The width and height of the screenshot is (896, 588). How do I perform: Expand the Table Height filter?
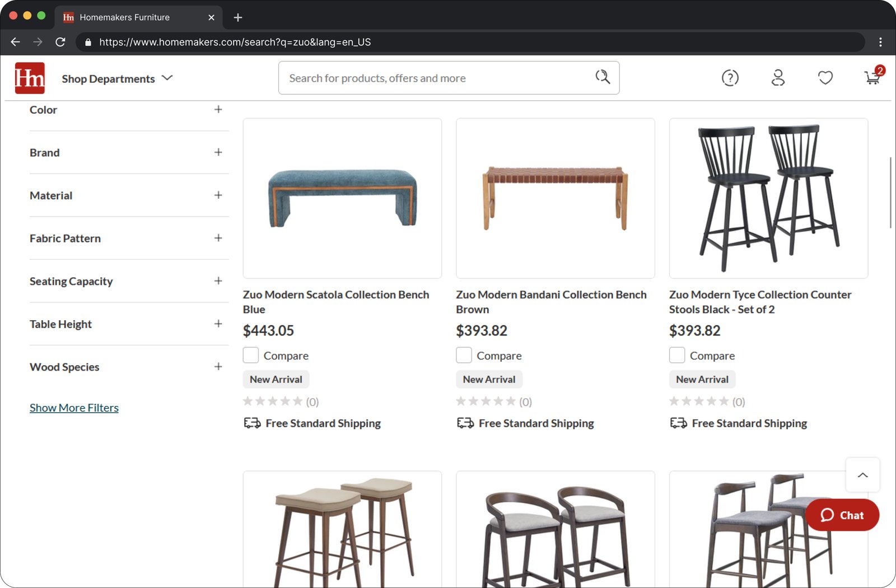218,324
